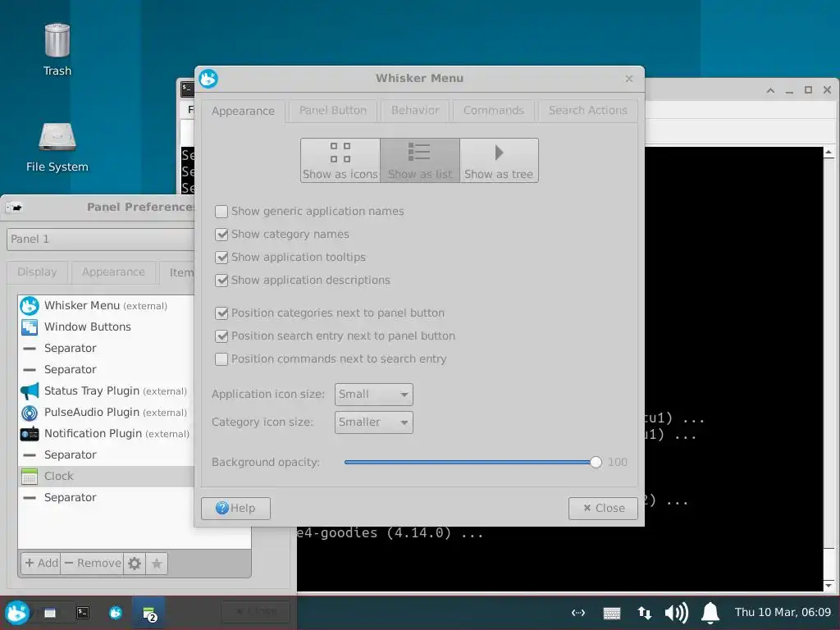The width and height of the screenshot is (840, 630).
Task: Select Show as tree view
Action: (499, 160)
